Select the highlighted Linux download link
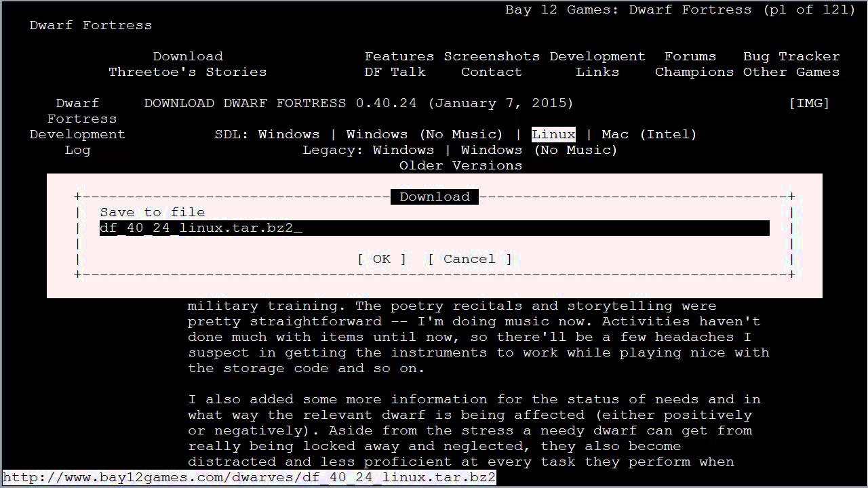868x488 pixels. pos(553,134)
